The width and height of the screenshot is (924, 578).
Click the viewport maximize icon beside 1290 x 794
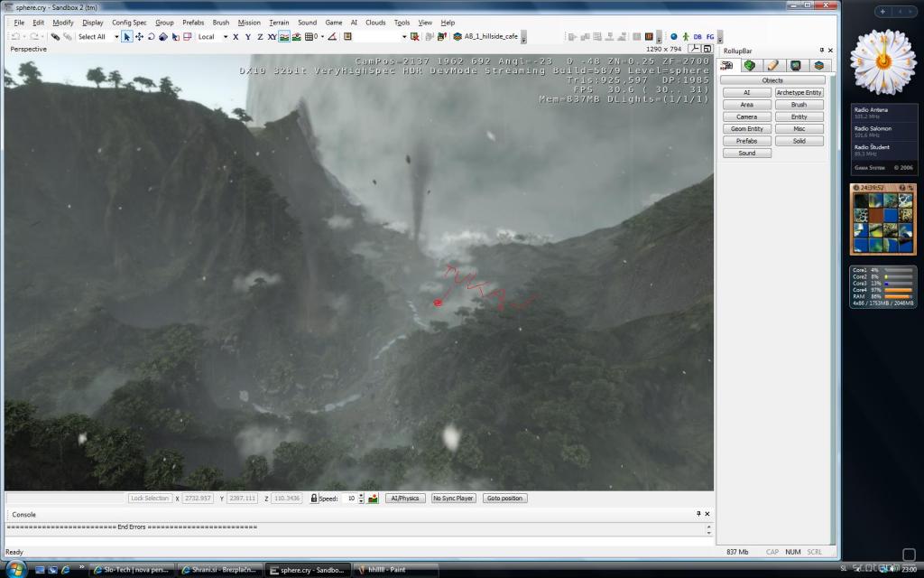tap(707, 49)
